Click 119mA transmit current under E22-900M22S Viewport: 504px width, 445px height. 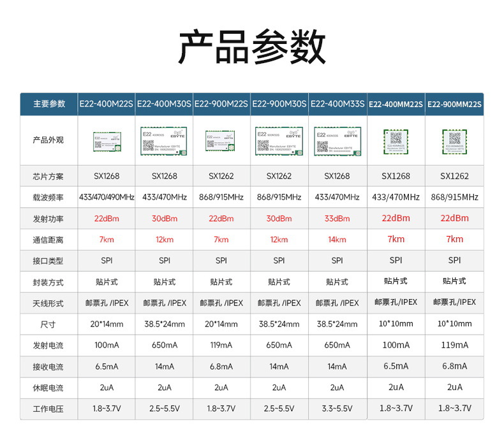[221, 345]
